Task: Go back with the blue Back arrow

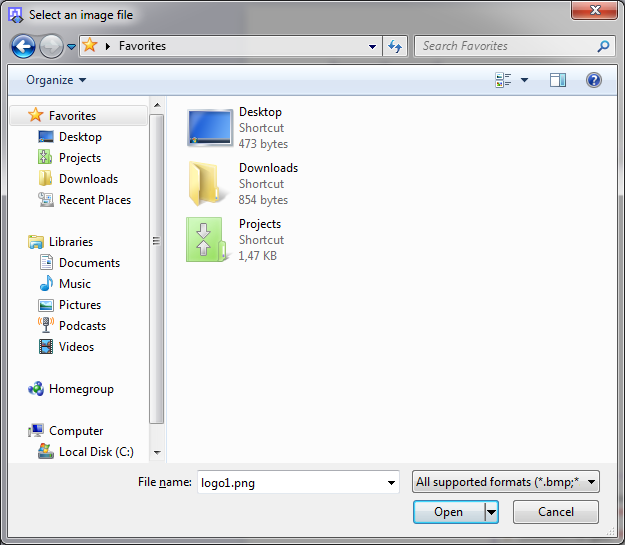Action: [x=23, y=46]
